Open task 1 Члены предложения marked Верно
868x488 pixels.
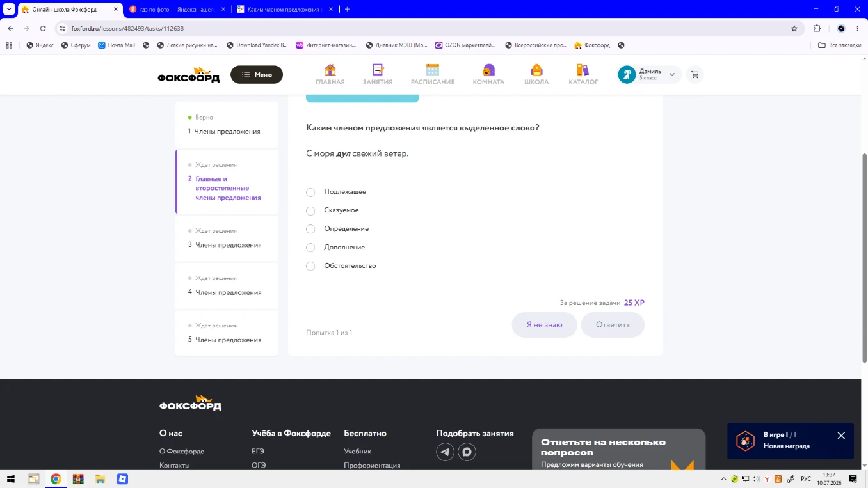pyautogui.click(x=227, y=125)
